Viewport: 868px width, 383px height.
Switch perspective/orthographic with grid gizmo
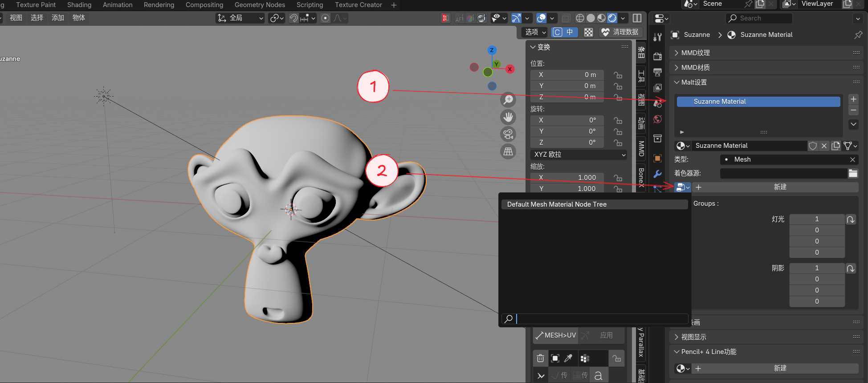(x=508, y=151)
